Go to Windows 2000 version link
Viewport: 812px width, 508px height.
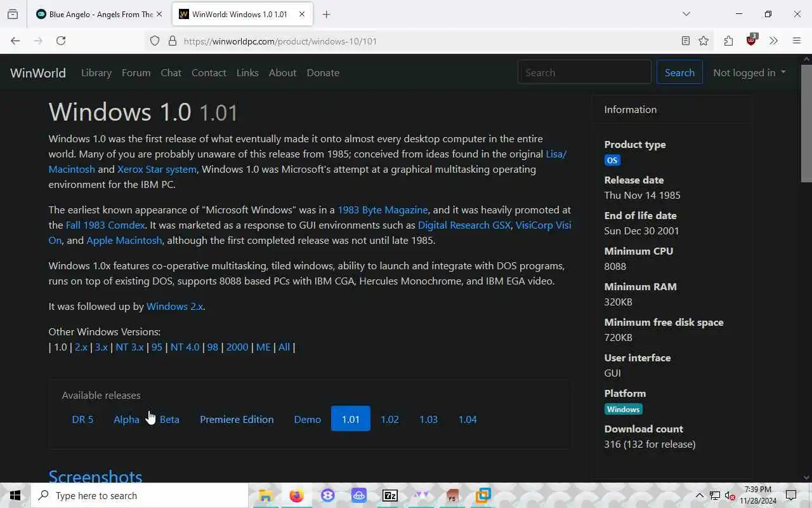coord(237,347)
